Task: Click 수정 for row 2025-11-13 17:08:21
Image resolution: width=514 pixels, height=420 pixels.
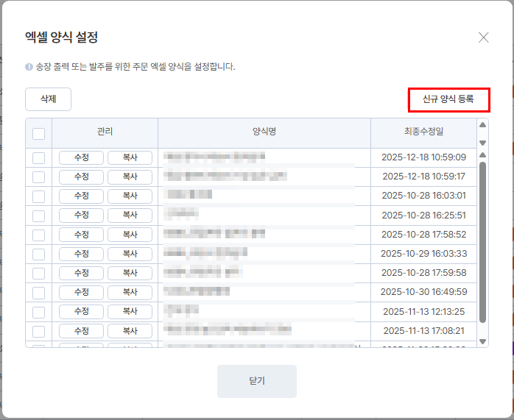Action: click(81, 331)
